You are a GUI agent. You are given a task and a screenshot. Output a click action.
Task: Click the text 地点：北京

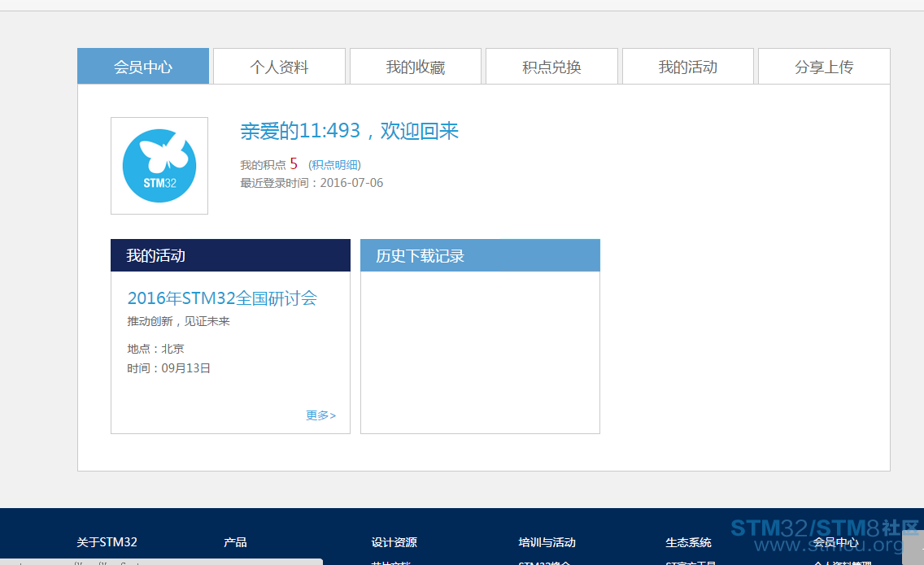(155, 349)
